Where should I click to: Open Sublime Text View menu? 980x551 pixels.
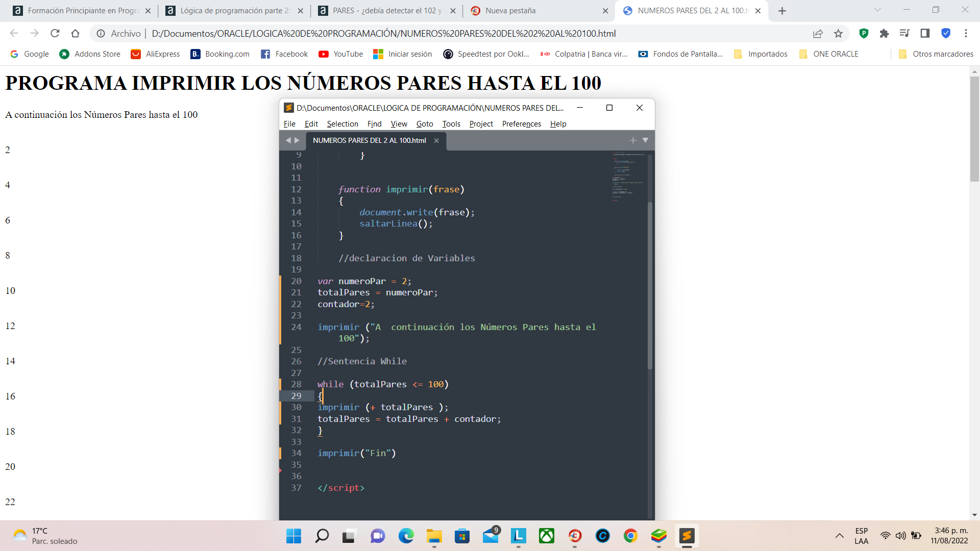coord(399,124)
